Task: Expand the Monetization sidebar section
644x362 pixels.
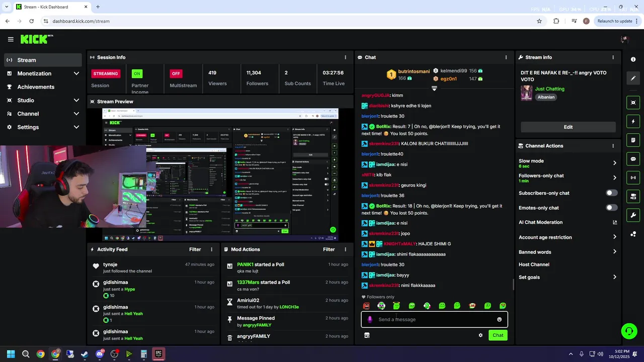Action: (x=76, y=73)
